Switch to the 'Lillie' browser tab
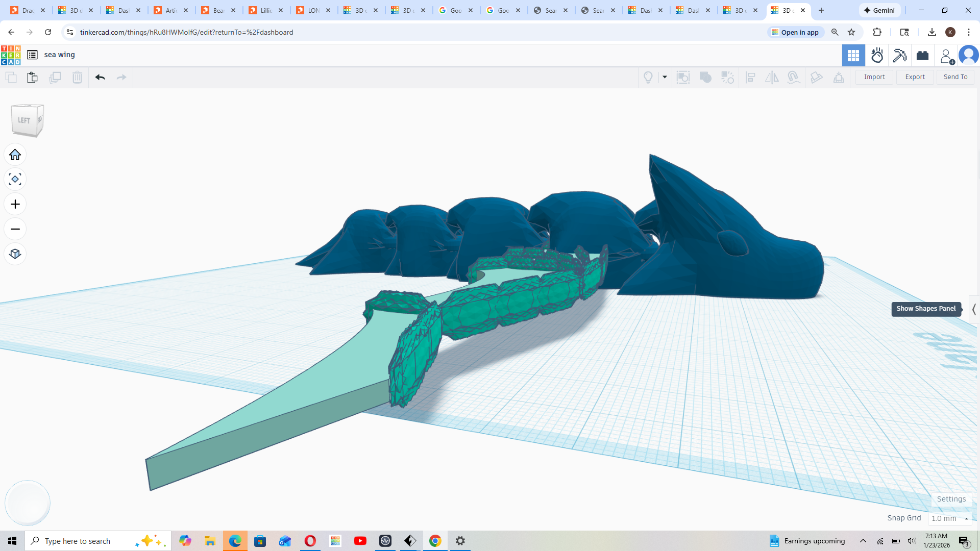 point(266,10)
